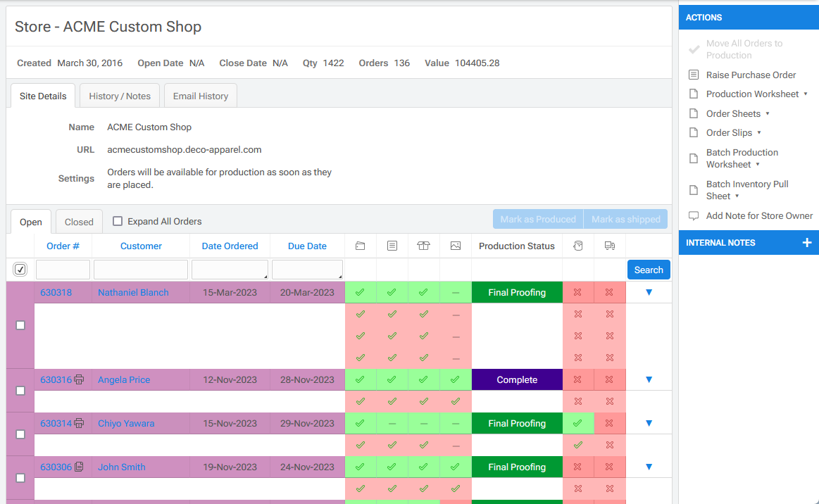Check the box for Chiyo Yawara's order
819x504 pixels.
[20, 434]
